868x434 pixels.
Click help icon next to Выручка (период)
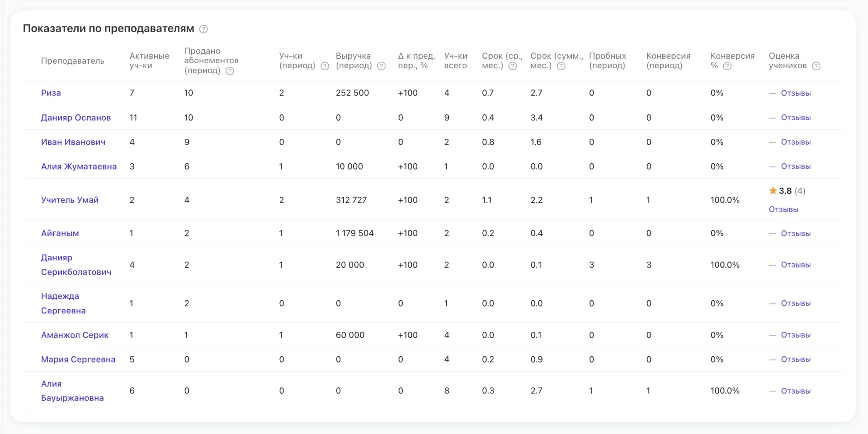(x=381, y=66)
